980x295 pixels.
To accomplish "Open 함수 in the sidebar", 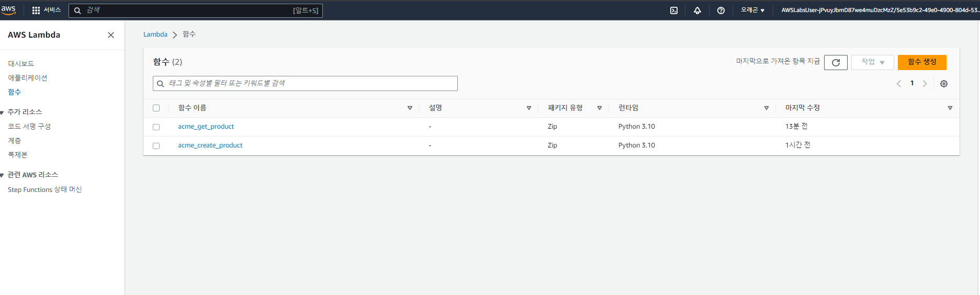I will 14,92.
